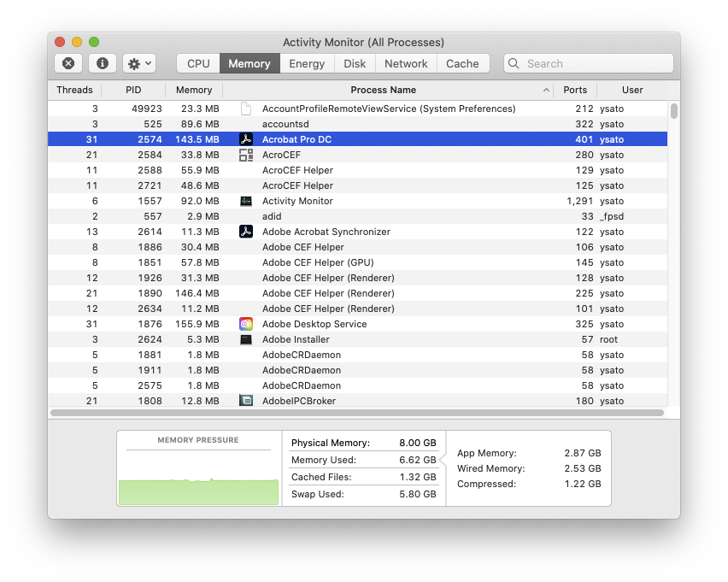Switch to the CPU tab
728x582 pixels.
pos(198,63)
